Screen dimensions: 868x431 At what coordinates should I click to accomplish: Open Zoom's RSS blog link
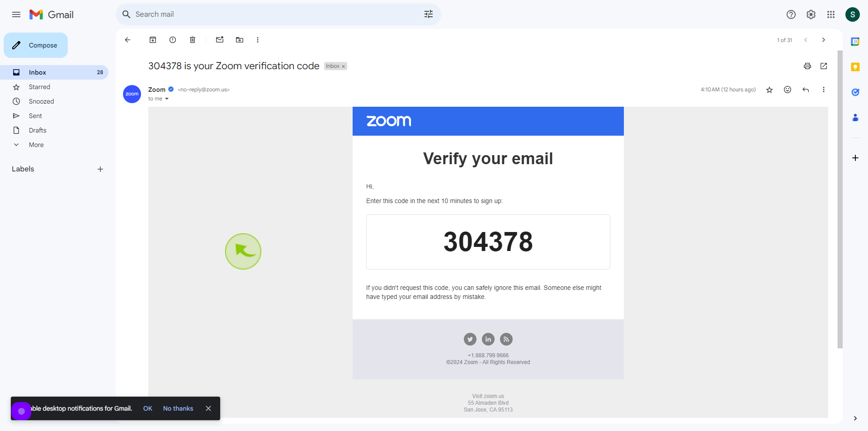(506, 339)
